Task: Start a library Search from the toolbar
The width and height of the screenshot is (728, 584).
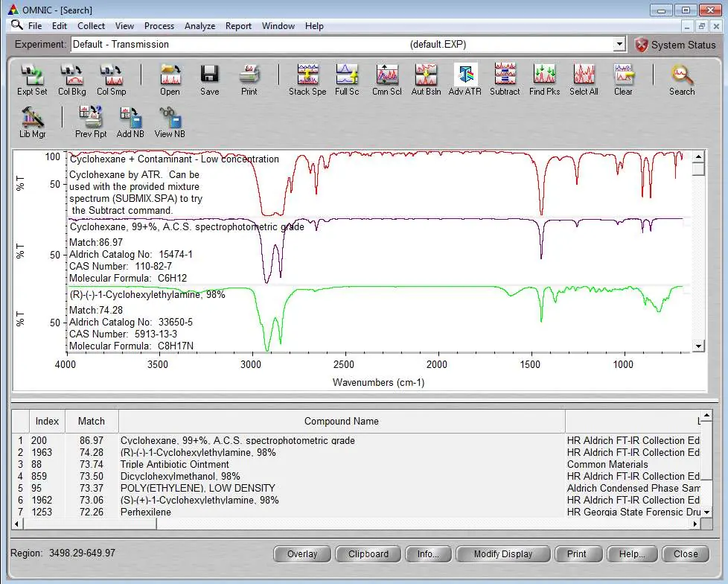Action: [682, 80]
